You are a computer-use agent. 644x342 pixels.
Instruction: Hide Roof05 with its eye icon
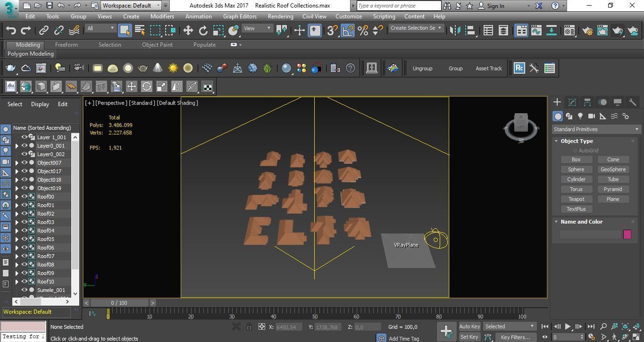pos(25,239)
